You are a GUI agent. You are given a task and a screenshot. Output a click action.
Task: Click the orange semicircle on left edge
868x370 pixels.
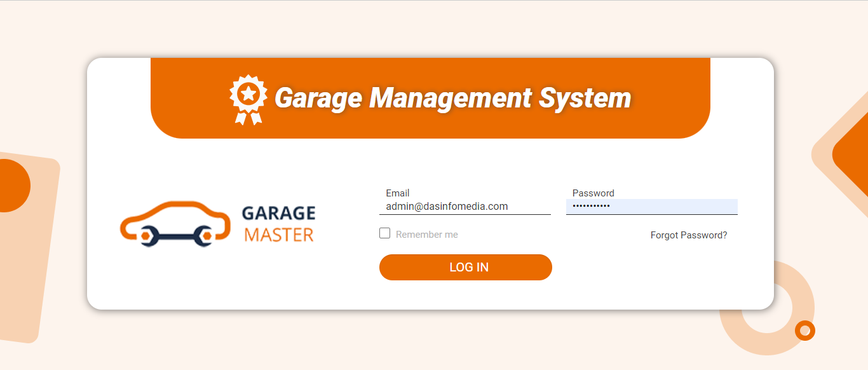coord(13,185)
